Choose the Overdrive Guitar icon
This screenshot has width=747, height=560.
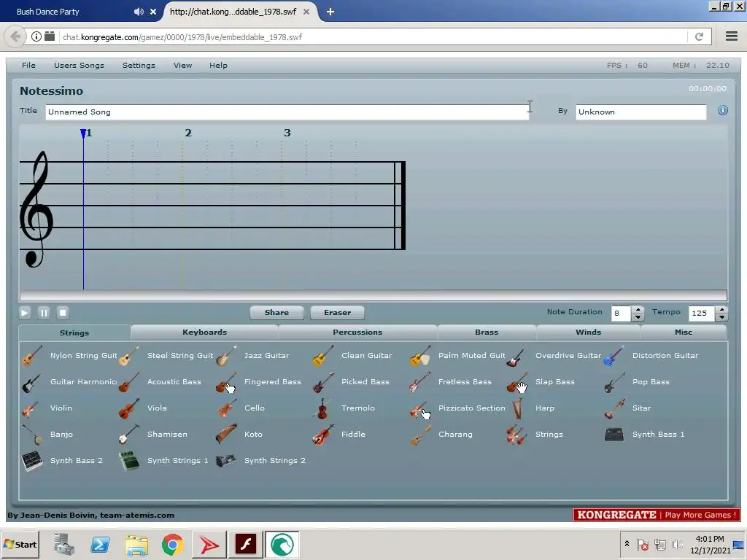(517, 356)
